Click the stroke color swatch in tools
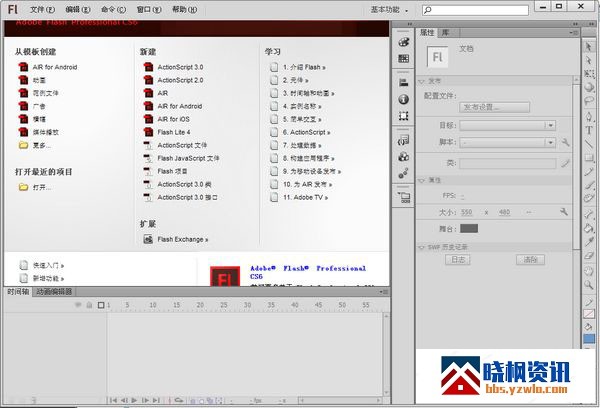Screen dimensions: 600x408 (x=589, y=314)
